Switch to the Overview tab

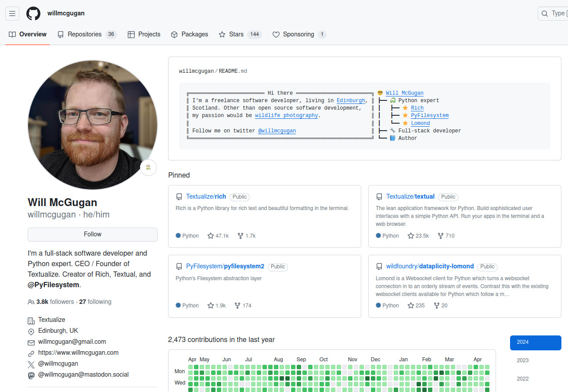coord(28,34)
